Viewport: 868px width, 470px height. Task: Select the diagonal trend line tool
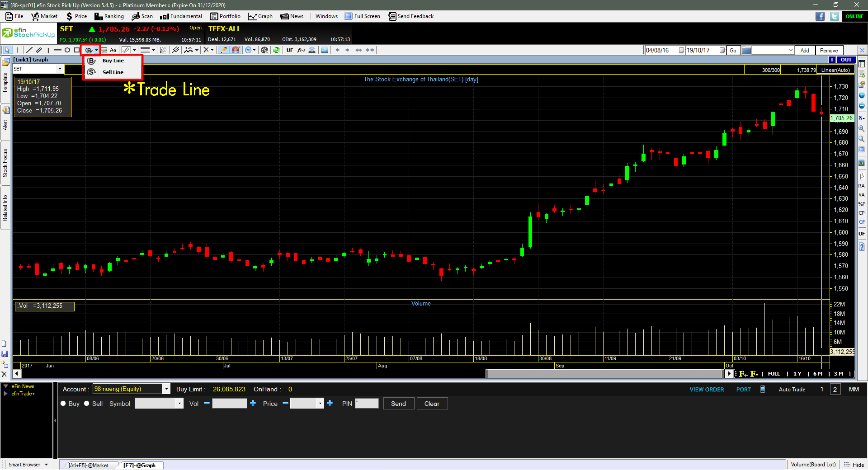pos(29,50)
